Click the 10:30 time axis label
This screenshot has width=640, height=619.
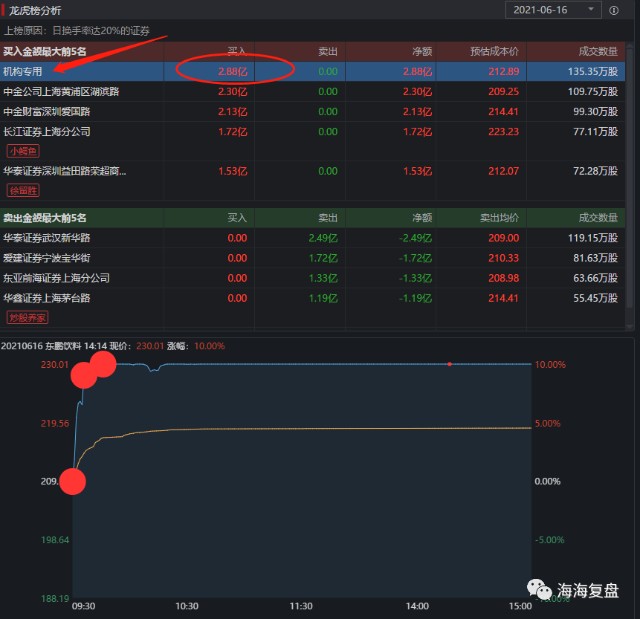pos(187,606)
